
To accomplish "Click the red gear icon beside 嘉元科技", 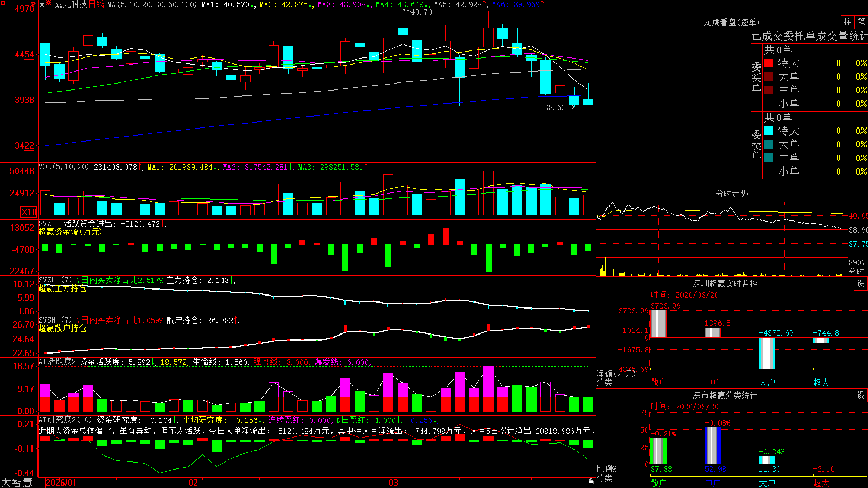I will point(49,4).
